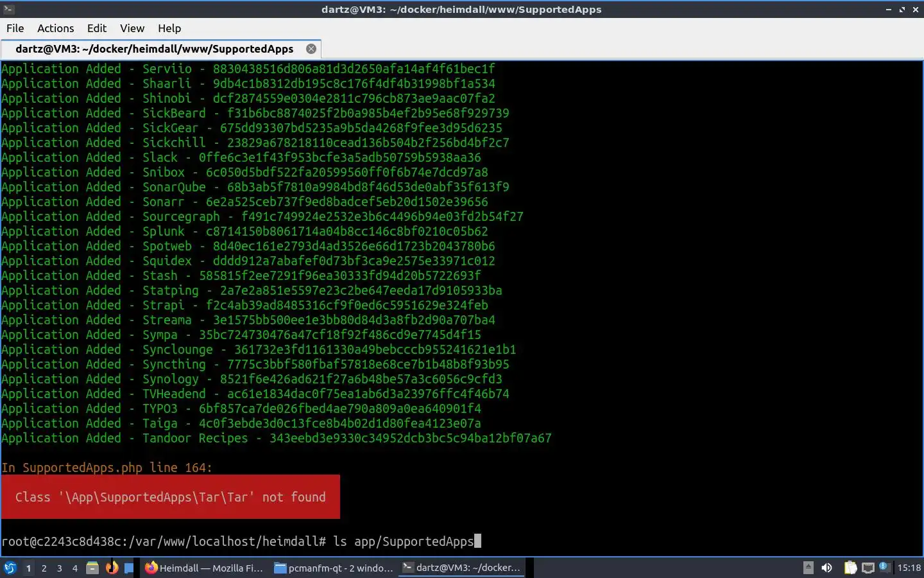Open the network connection tray icon
This screenshot has width=924, height=578.
point(868,568)
